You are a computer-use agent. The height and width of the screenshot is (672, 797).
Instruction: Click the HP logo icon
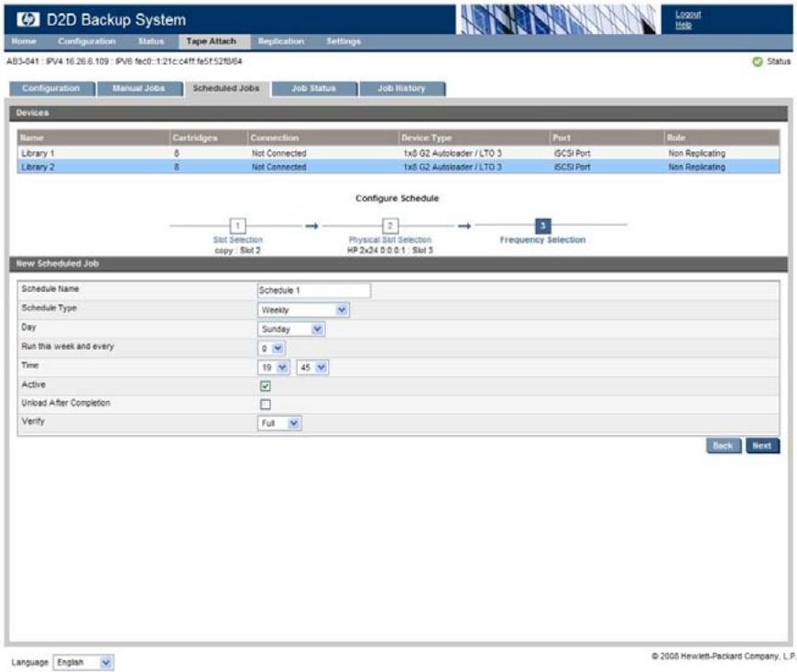pyautogui.click(x=27, y=19)
